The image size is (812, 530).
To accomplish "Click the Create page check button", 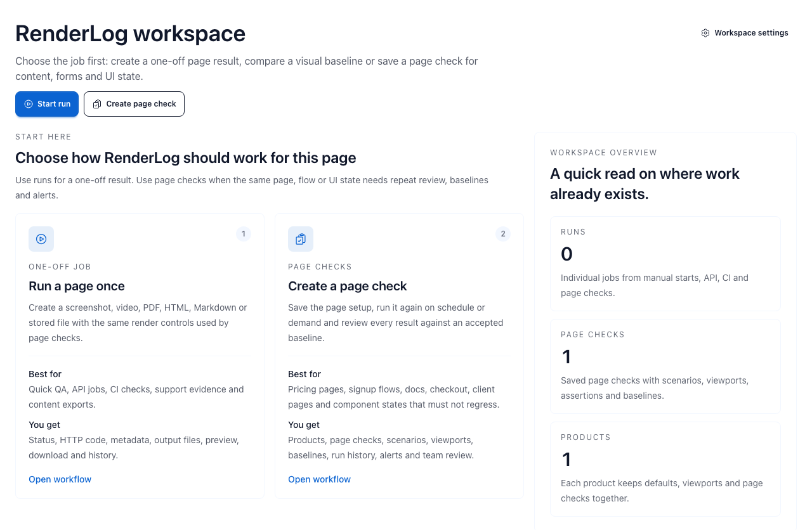I will pyautogui.click(x=134, y=104).
